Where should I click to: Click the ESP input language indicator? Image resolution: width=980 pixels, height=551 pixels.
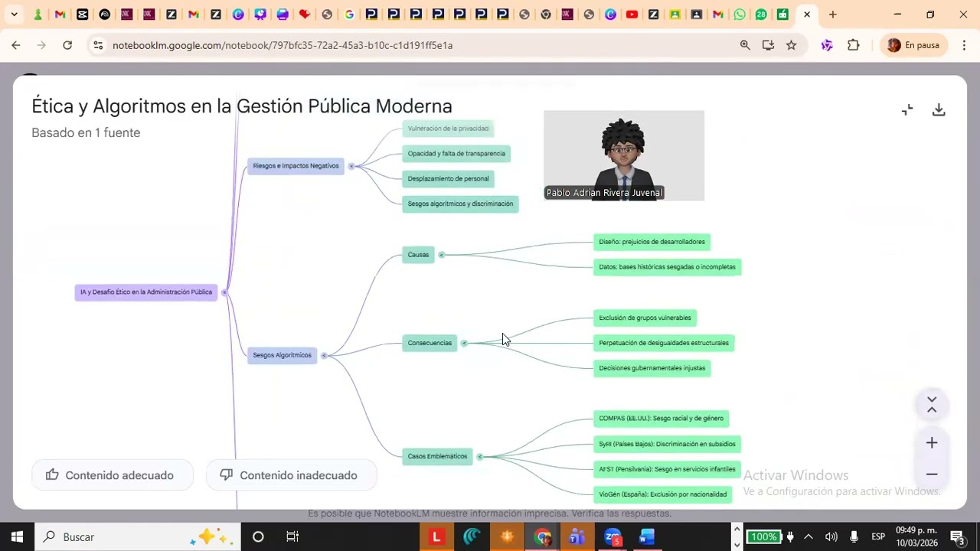pos(878,537)
